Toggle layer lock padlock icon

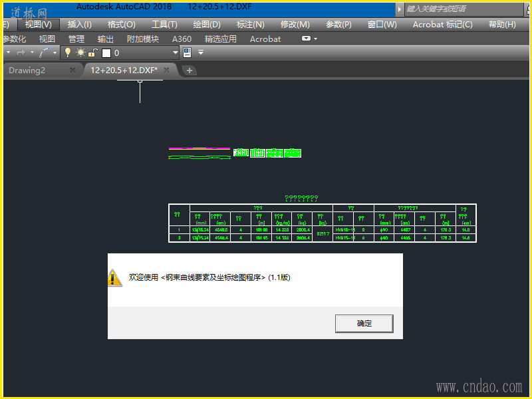92,53
